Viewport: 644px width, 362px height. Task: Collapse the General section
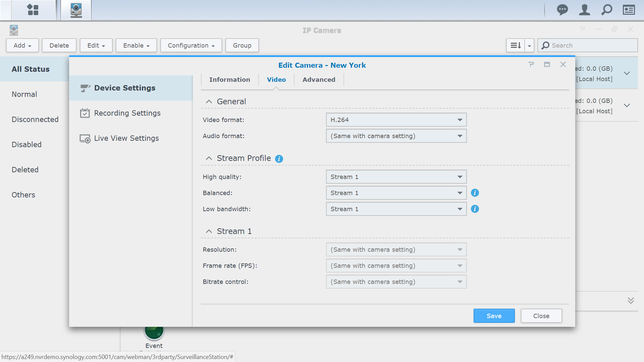(209, 102)
